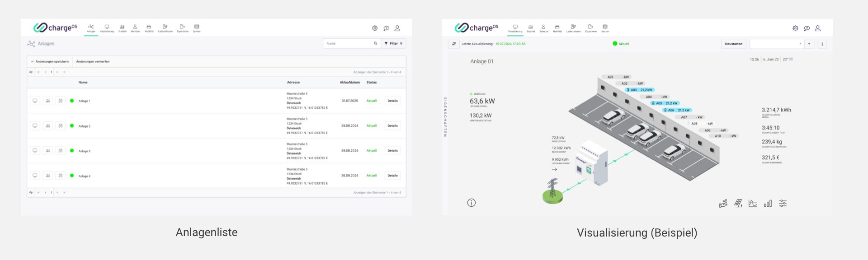Go to last page in top pager

(64, 72)
